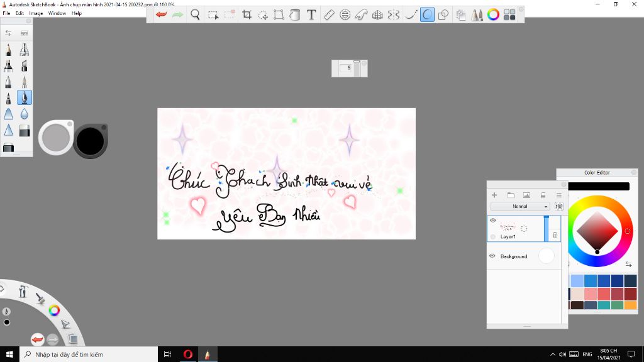
Task: Close the Color Editor panel
Action: coord(634,172)
